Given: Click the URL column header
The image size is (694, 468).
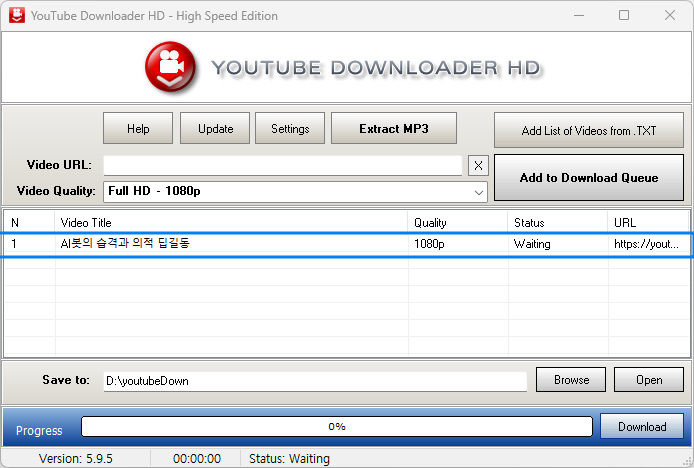Looking at the screenshot, I should pos(649,223).
